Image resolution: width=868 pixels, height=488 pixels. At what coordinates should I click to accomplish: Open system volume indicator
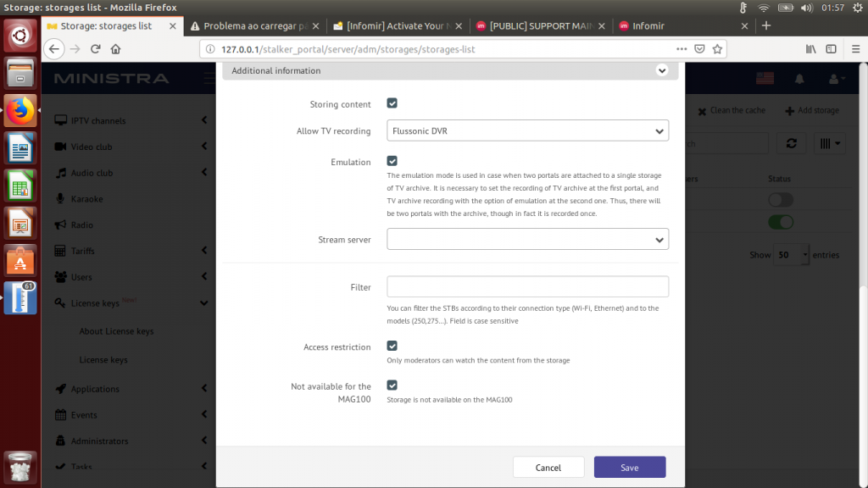[807, 7]
